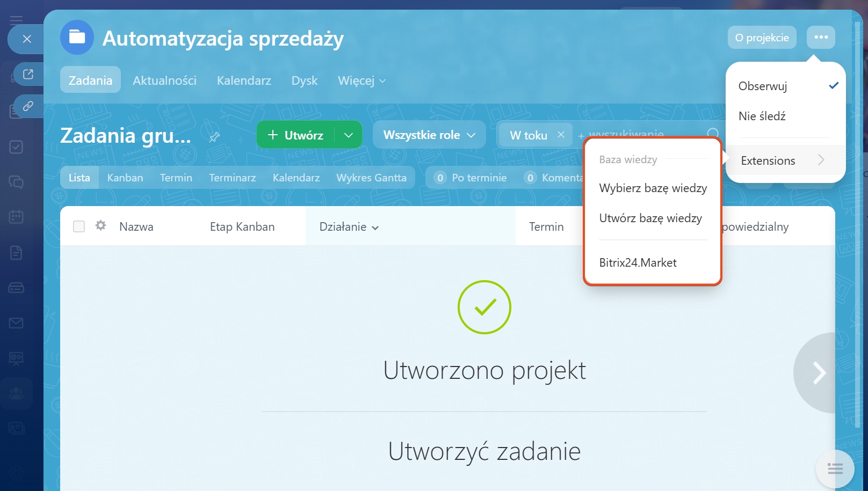Viewport: 868px width, 491px height.
Task: Select the Lista view
Action: (79, 178)
